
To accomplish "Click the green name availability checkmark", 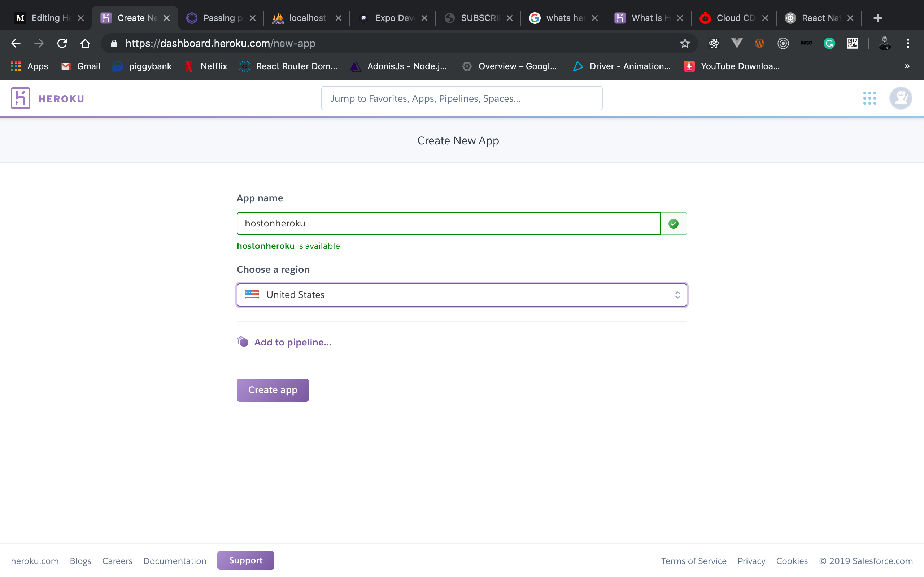I will tap(673, 223).
